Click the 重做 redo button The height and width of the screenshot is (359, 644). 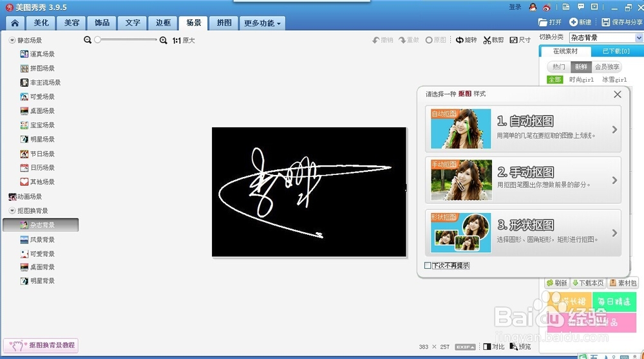[x=409, y=40]
